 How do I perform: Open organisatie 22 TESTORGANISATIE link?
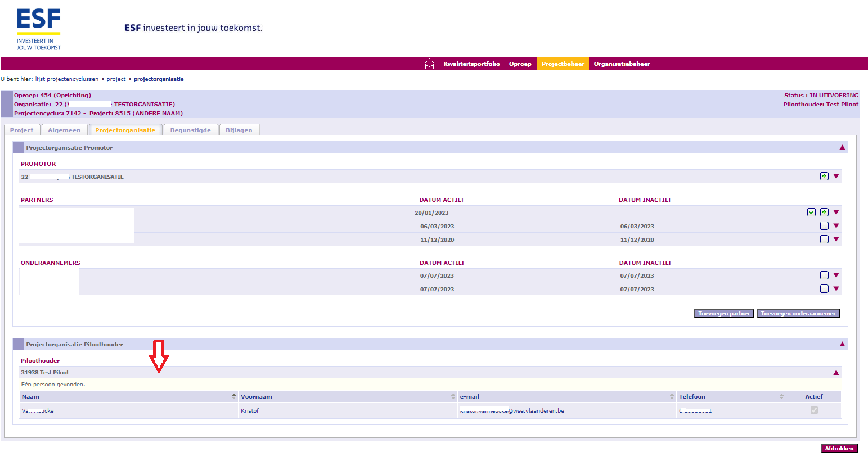(x=115, y=105)
